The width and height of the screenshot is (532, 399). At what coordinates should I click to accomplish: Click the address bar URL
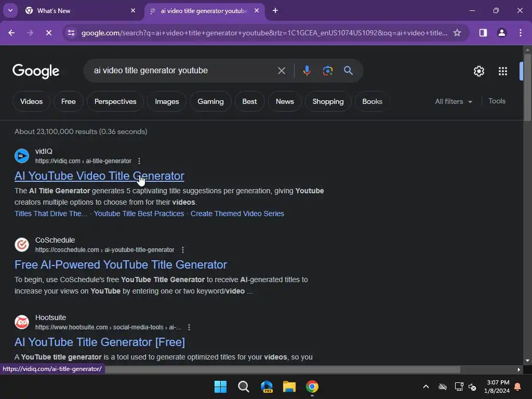tap(264, 33)
